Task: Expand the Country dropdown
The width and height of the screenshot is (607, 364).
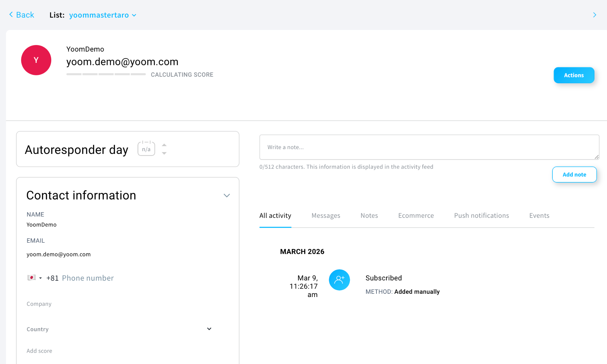Action: click(x=209, y=329)
